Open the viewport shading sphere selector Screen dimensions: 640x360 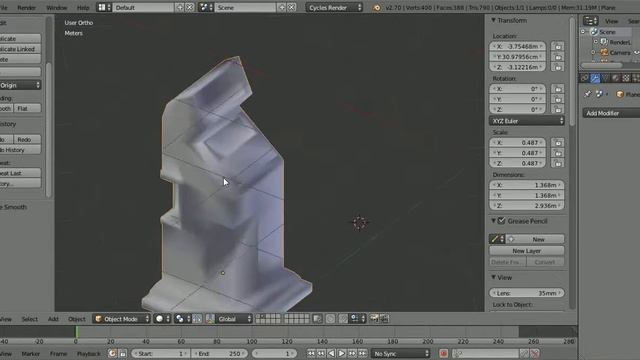(x=162, y=319)
